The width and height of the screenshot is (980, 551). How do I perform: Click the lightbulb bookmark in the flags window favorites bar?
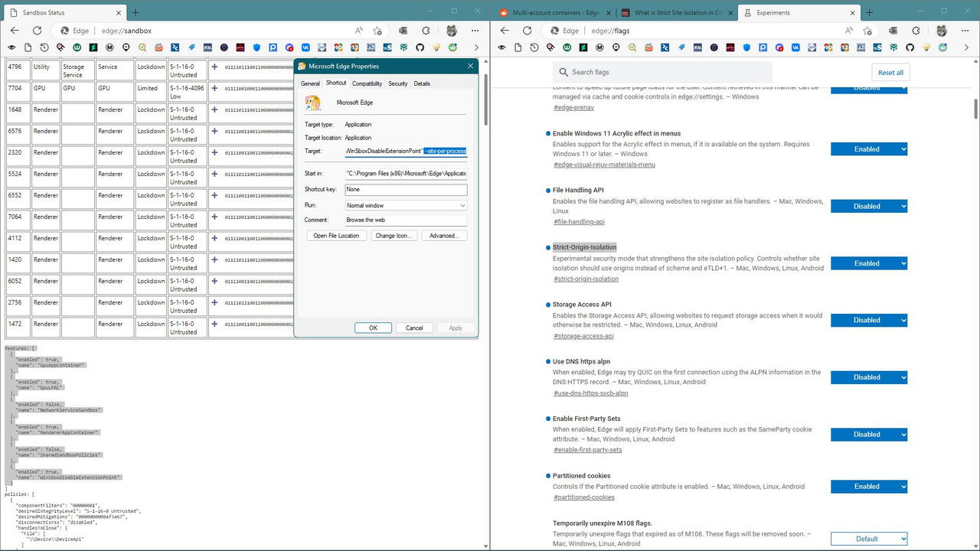coord(926,47)
